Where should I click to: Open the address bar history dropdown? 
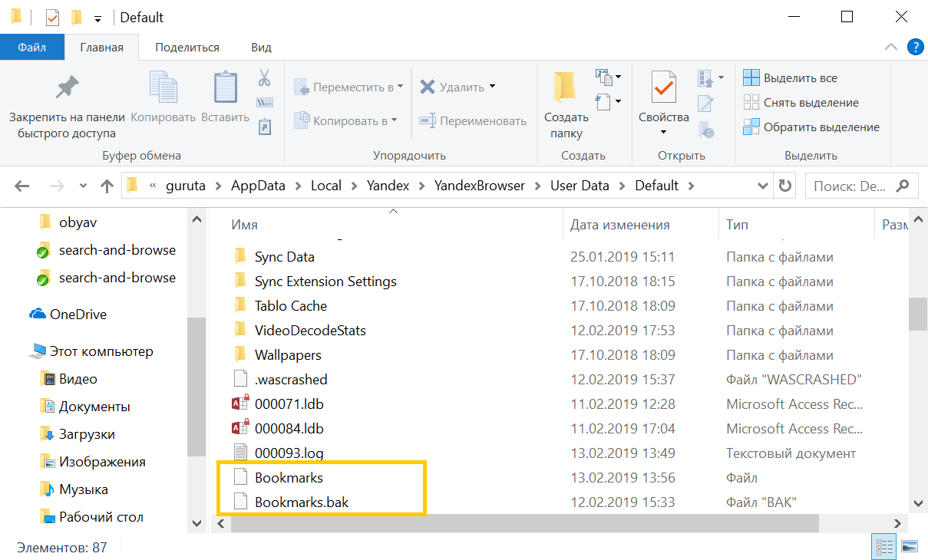tap(762, 185)
